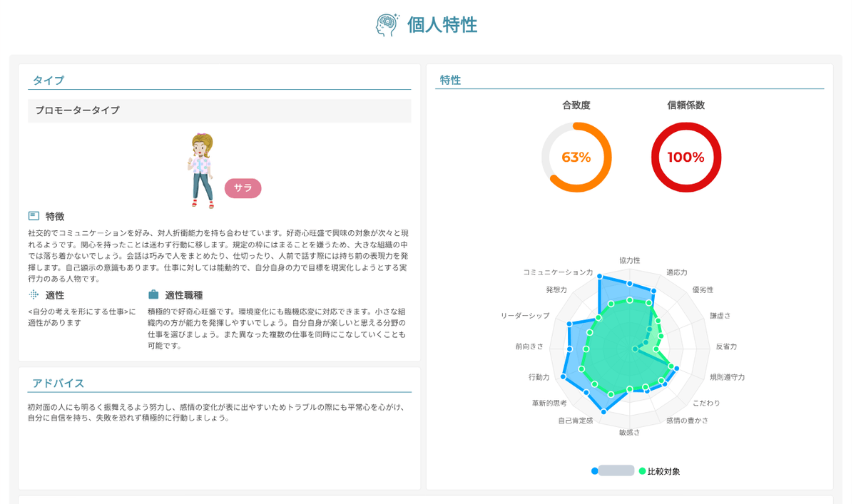Screen dimensions: 856x504
Task: Click the 協力性 radar axis label
Action: point(630,260)
